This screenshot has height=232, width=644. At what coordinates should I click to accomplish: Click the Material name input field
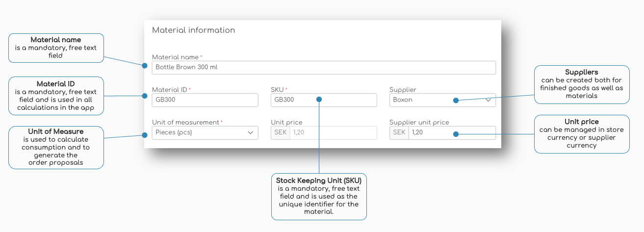324,68
